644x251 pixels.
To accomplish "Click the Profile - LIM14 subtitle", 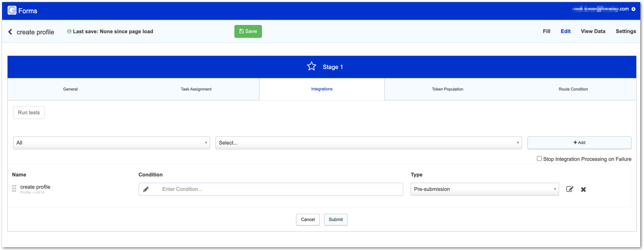I will pyautogui.click(x=32, y=192).
